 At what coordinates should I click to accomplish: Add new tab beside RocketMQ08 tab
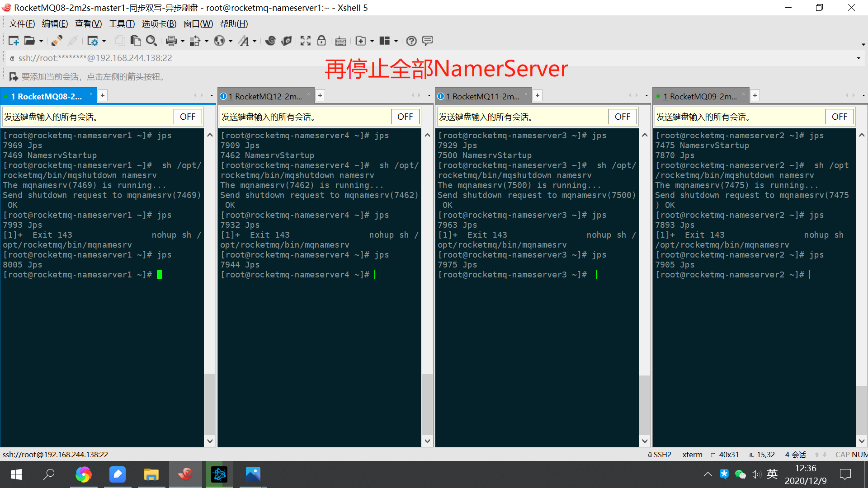pos(103,95)
